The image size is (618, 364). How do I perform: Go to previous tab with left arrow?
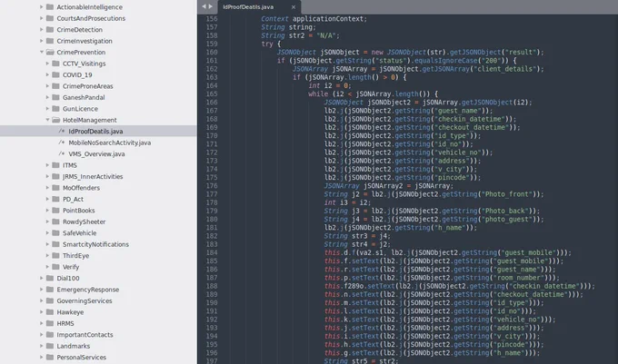[204, 6]
